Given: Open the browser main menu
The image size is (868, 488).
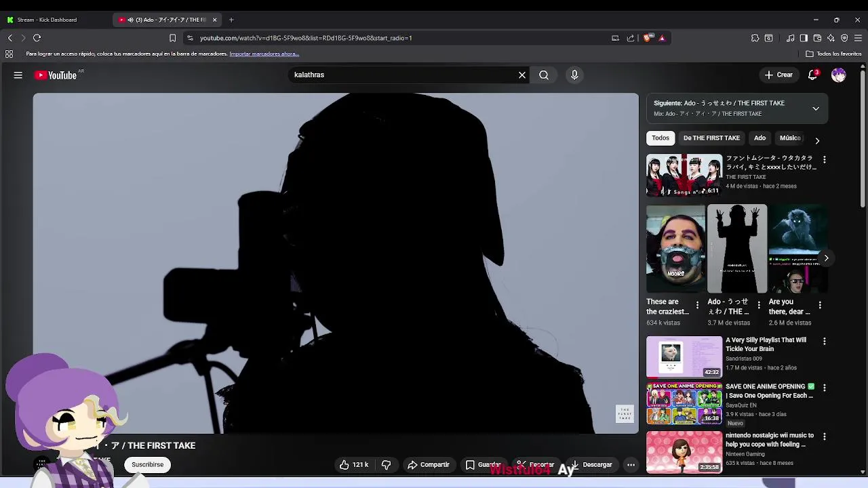Looking at the screenshot, I should pos(859,38).
